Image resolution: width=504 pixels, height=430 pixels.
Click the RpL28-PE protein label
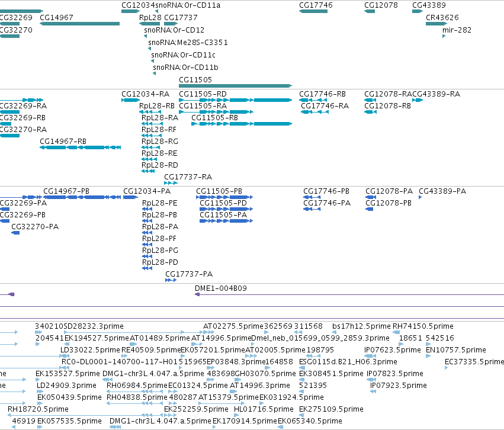(160, 203)
